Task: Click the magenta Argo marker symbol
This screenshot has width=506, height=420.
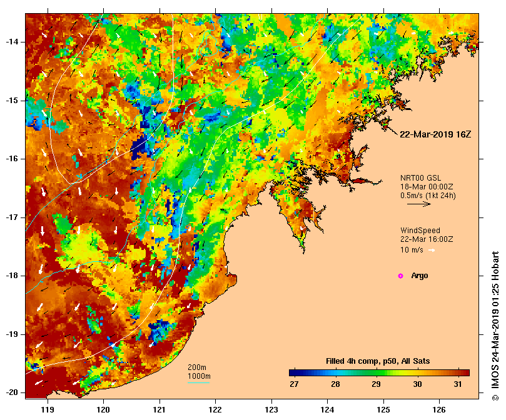Action: [400, 276]
